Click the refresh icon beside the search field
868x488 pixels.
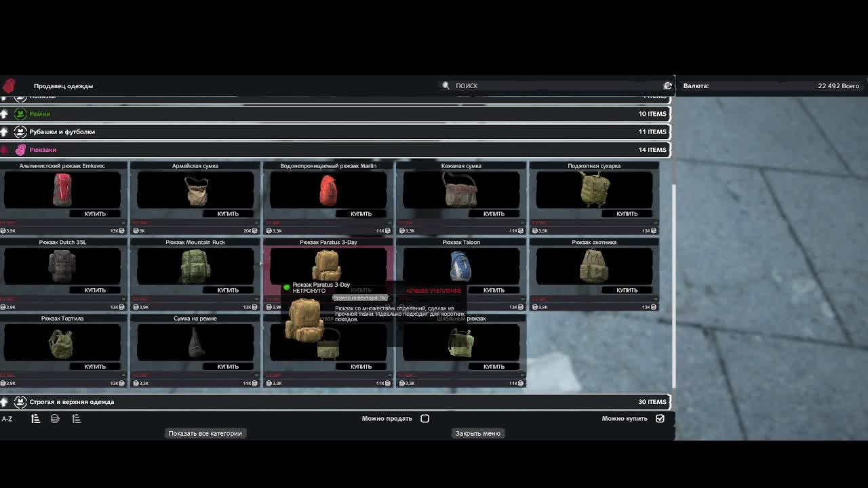667,85
